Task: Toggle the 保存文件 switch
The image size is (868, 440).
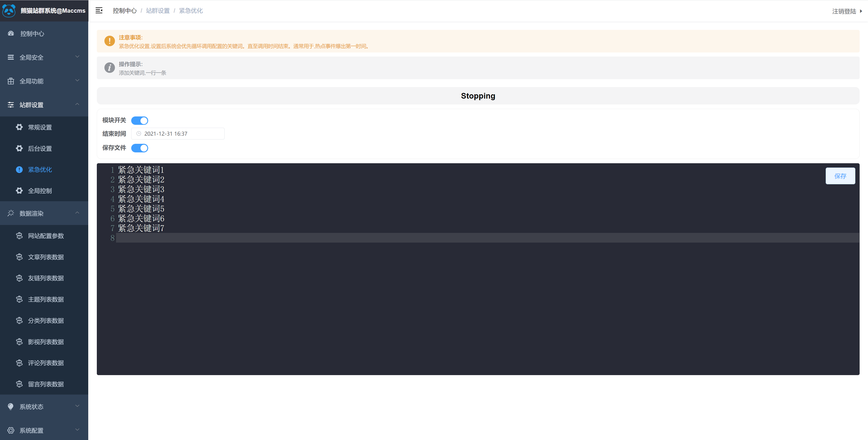Action: [140, 148]
